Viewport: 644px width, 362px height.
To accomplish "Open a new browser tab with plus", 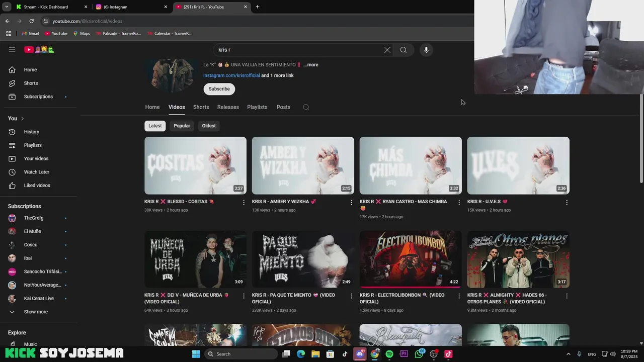I will click(258, 7).
